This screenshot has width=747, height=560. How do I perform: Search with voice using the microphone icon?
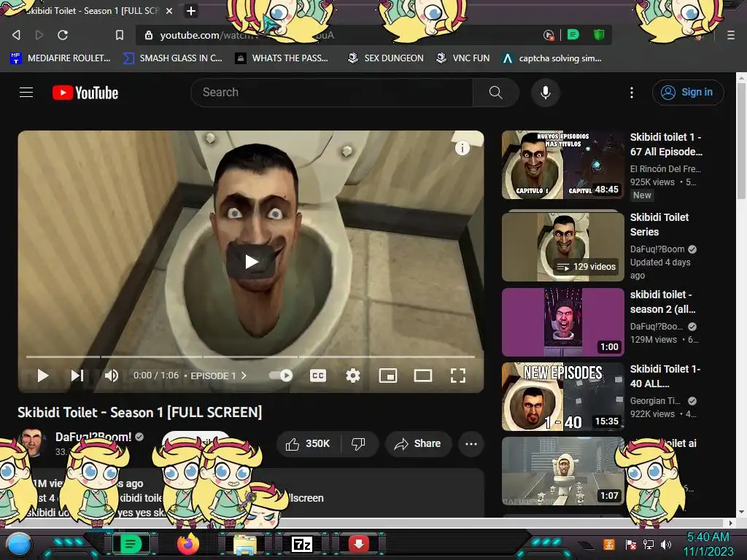point(546,93)
